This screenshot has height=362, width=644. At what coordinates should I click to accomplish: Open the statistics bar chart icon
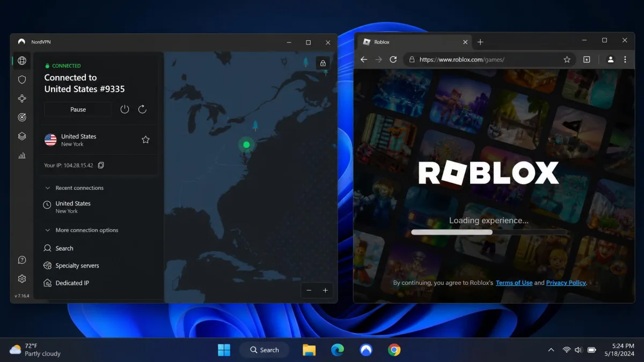22,156
